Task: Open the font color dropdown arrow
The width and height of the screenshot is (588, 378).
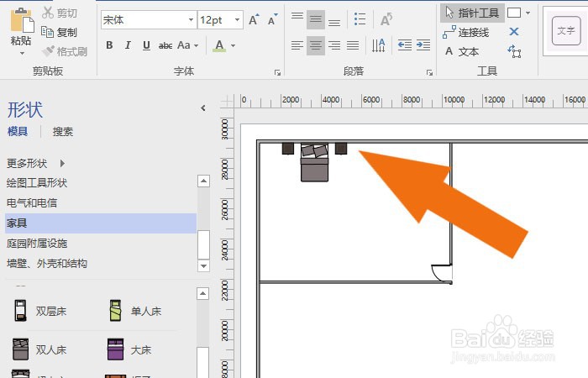Action: pos(233,45)
